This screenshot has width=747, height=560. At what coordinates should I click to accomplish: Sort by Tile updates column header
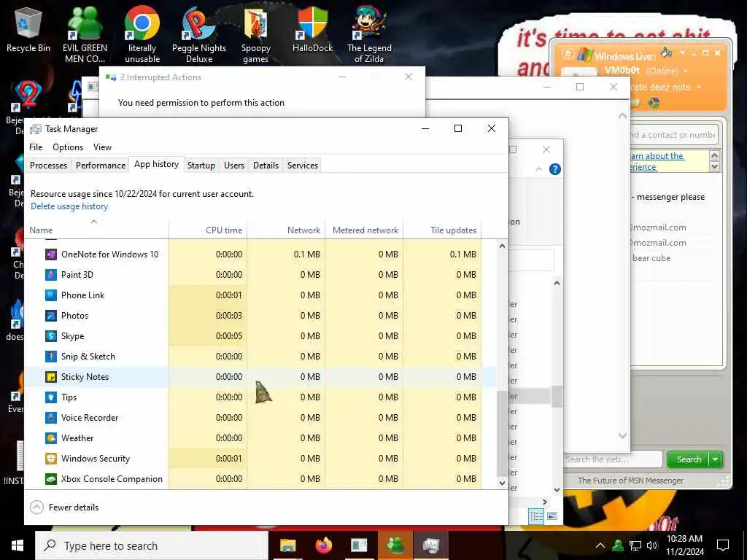[443, 230]
